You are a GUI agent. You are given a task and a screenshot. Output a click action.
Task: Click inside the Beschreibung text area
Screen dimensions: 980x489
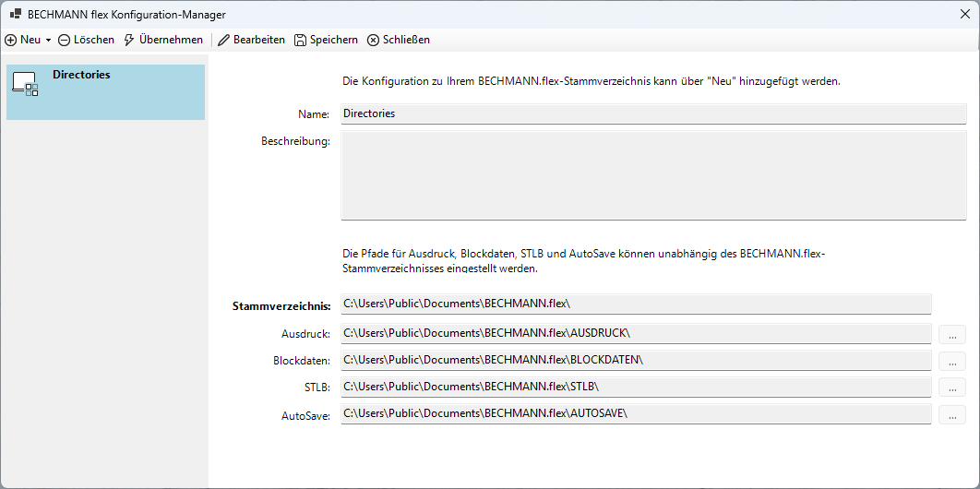(x=653, y=175)
